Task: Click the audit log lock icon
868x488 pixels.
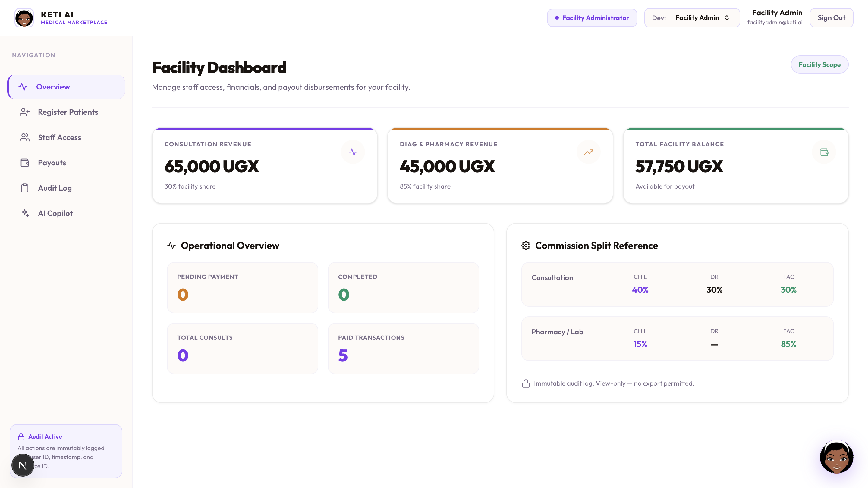Action: (x=526, y=383)
